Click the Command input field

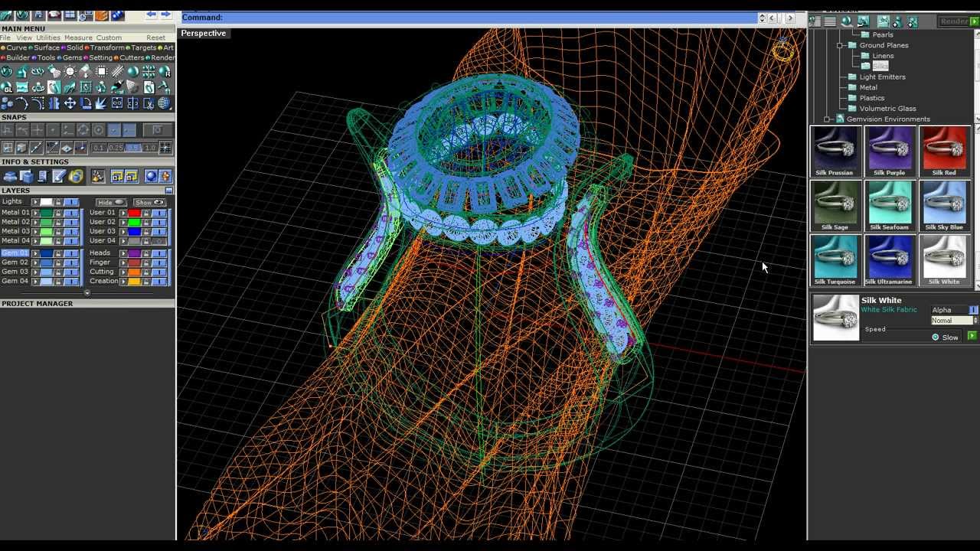tap(469, 18)
